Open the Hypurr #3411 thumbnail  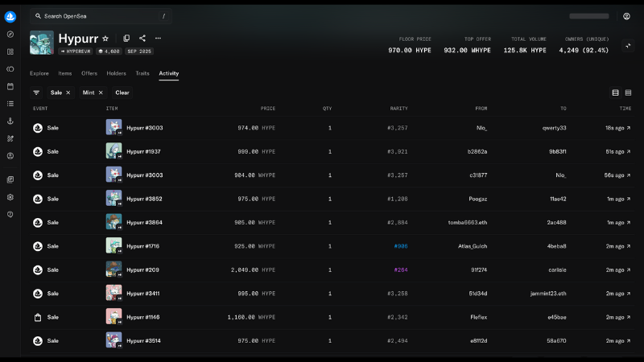[114, 293]
